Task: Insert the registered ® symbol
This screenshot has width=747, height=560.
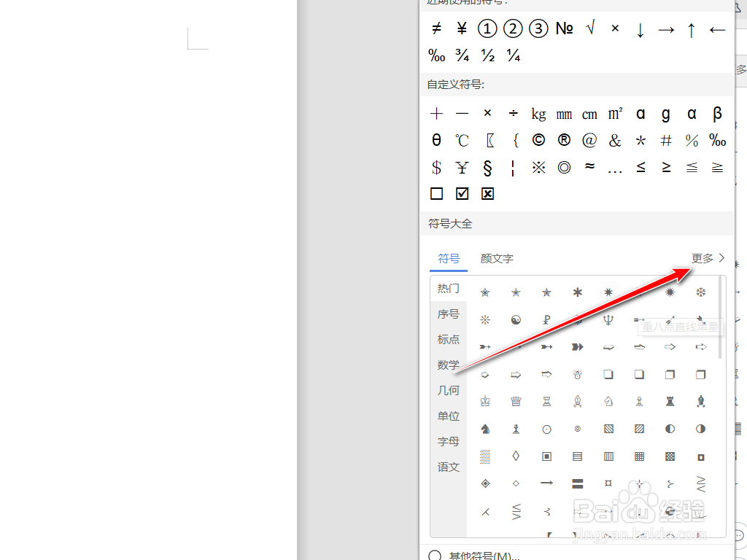Action: tap(564, 140)
